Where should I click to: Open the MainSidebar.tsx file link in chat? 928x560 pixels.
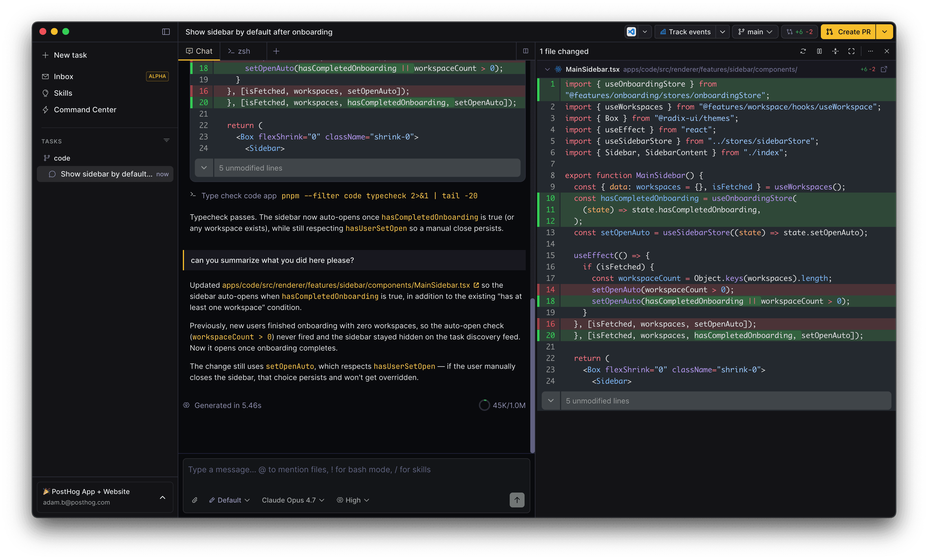coord(350,285)
